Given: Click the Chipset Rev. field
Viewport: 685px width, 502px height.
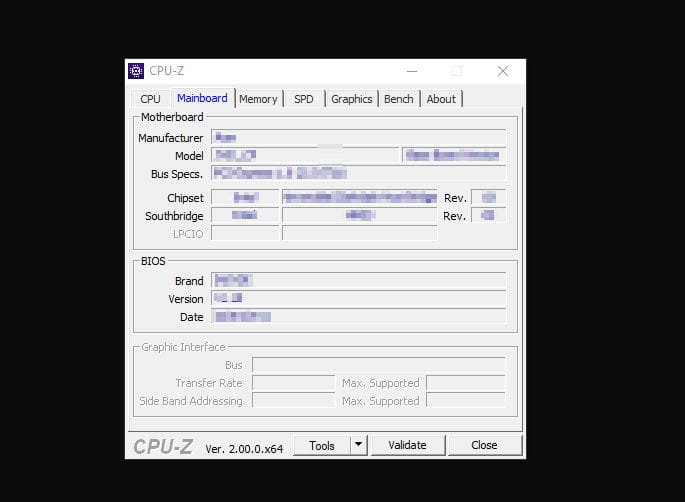Looking at the screenshot, I should pyautogui.click(x=488, y=197).
